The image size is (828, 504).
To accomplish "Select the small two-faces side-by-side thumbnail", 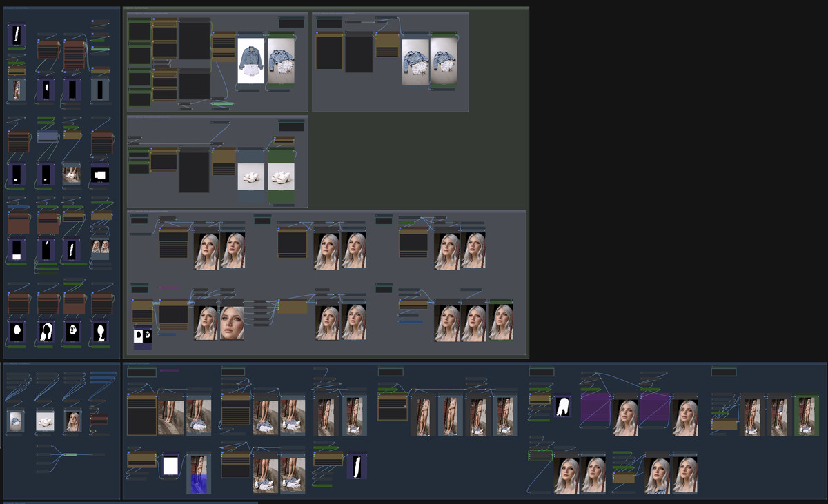I will [100, 246].
